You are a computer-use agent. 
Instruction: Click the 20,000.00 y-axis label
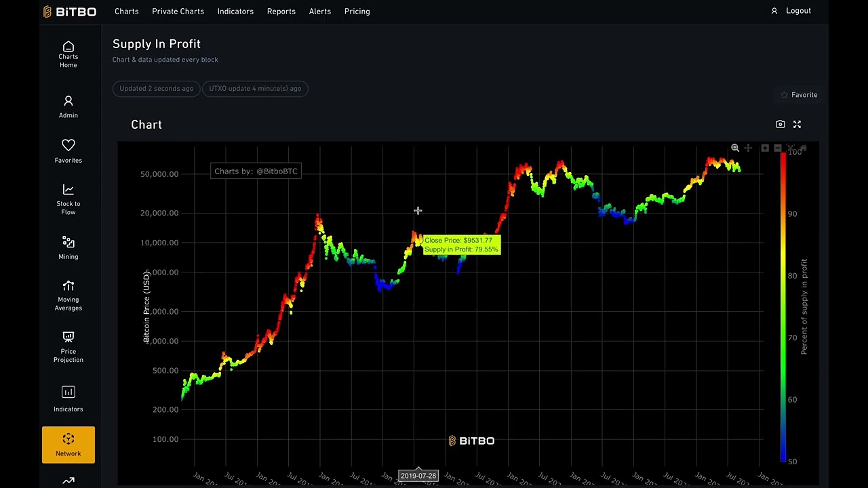pyautogui.click(x=159, y=213)
